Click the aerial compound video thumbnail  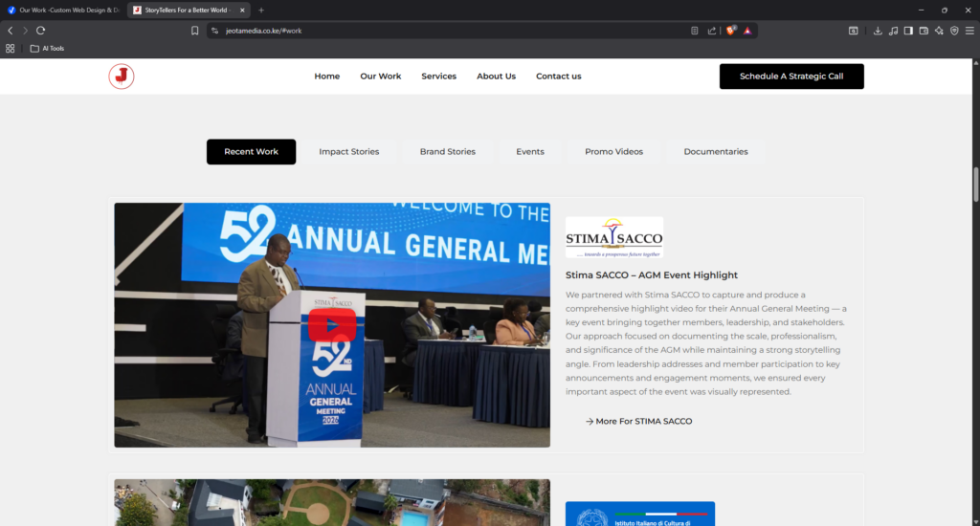click(x=332, y=502)
